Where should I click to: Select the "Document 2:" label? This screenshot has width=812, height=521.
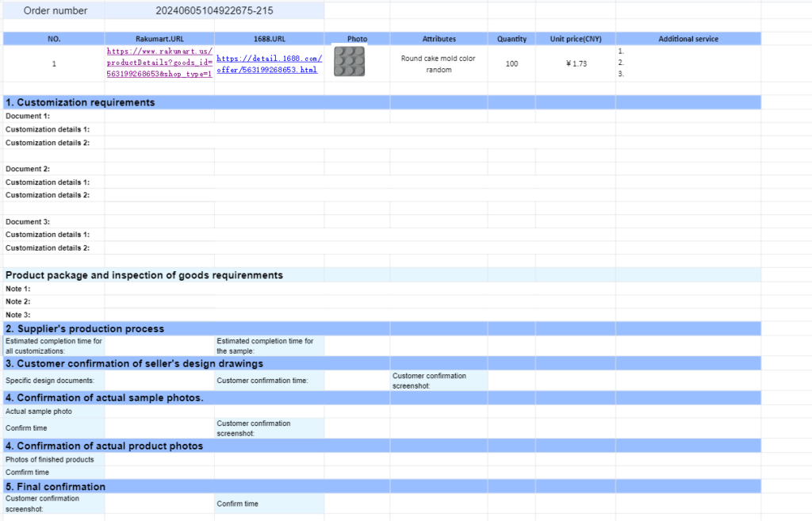[x=28, y=169]
